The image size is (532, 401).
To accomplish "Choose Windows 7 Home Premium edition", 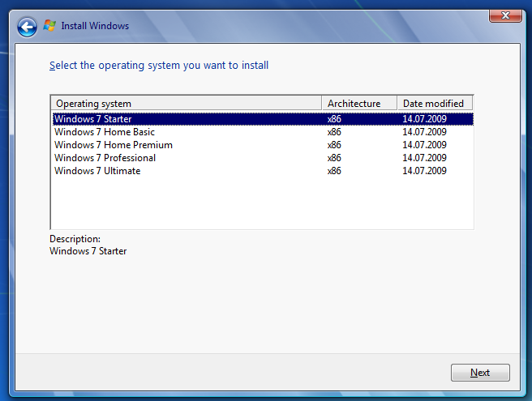I will 263,145.
